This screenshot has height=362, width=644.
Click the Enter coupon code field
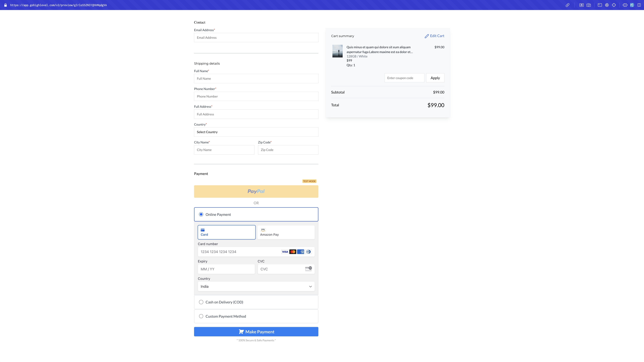click(x=404, y=78)
